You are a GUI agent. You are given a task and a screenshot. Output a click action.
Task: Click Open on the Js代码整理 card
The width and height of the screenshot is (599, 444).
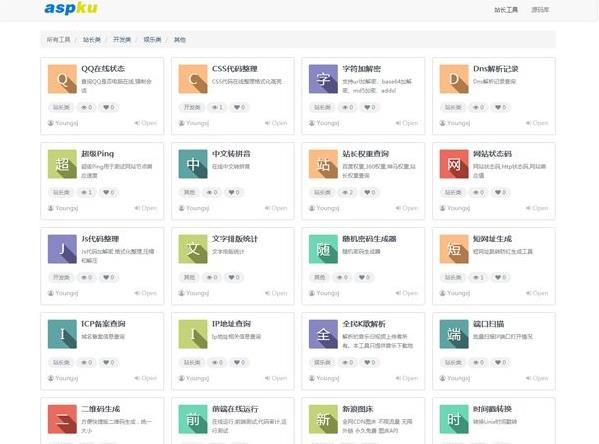click(x=146, y=293)
